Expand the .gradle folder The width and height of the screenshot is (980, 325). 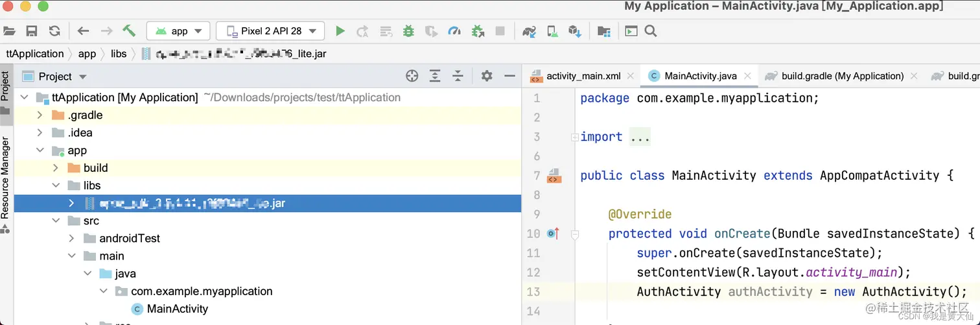tap(40, 115)
